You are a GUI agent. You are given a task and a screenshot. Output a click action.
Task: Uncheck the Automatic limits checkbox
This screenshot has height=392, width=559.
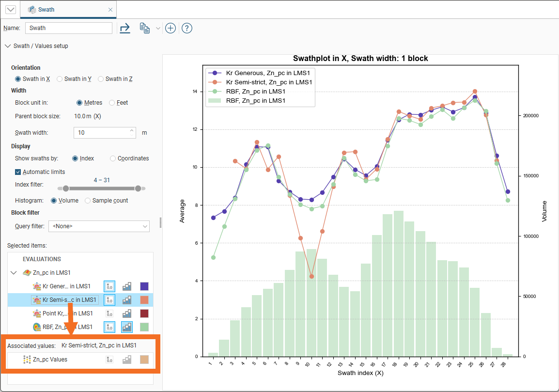18,172
